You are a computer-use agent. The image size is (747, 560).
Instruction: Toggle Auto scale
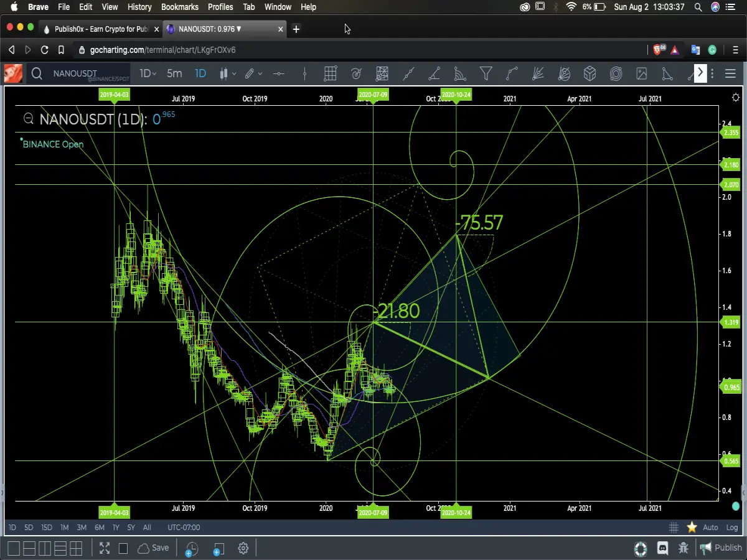tap(710, 528)
